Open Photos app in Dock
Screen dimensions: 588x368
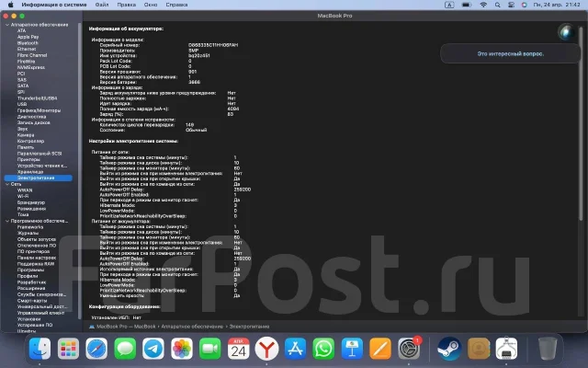click(x=182, y=349)
